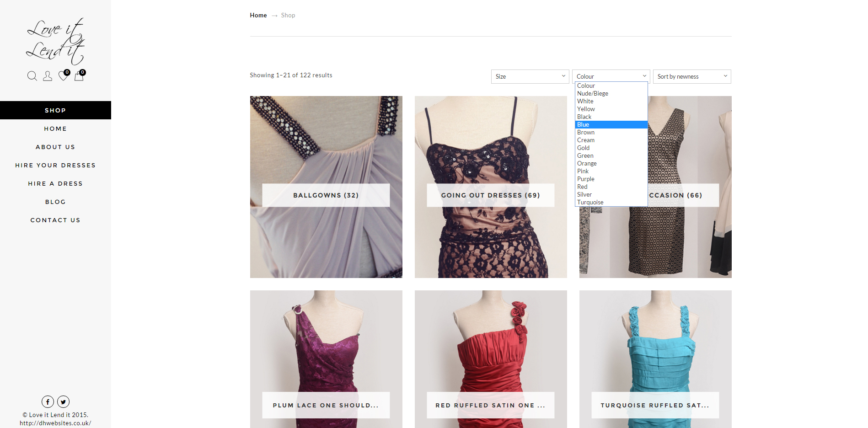
Task: Open the Ballgowns category thumbnail
Action: click(326, 195)
